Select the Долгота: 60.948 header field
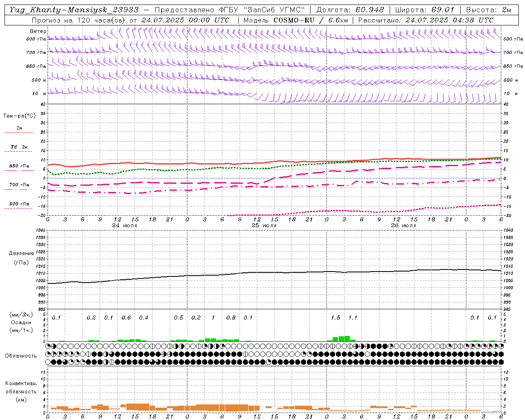This screenshot has width=525, height=420. point(350,10)
